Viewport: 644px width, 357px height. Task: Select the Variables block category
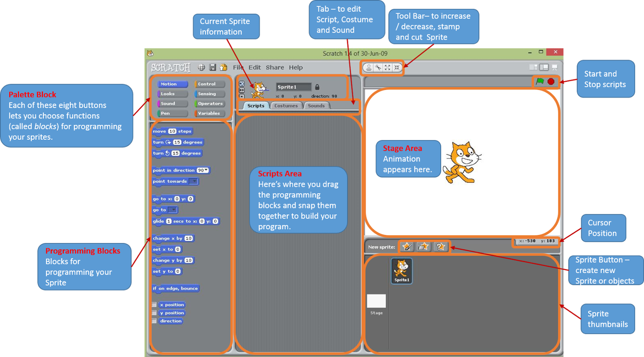(209, 113)
